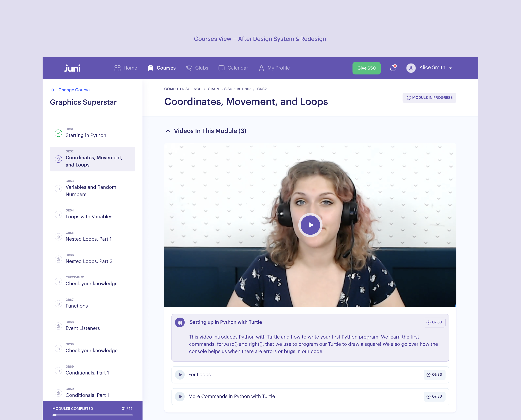
Task: Open the Clubs navigation tab
Action: pos(197,68)
